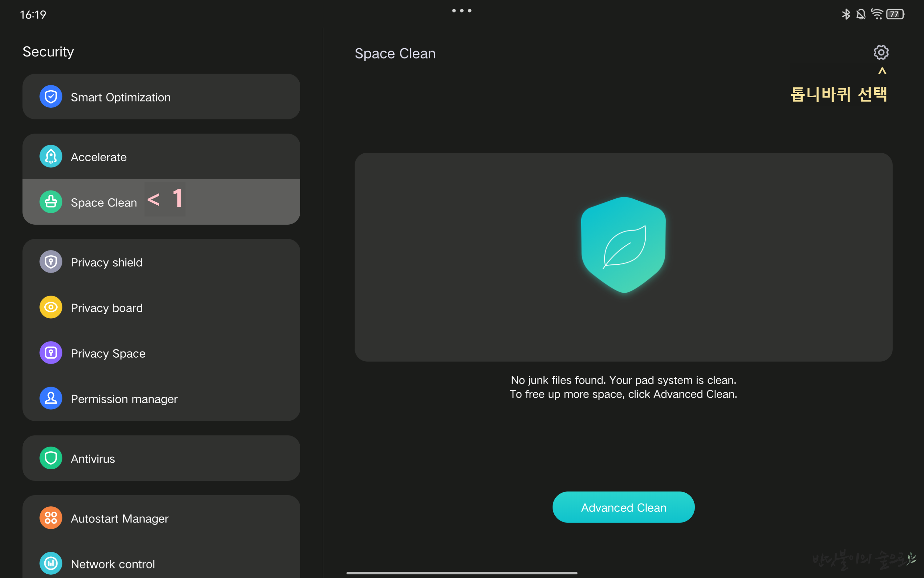924x578 pixels.
Task: Tap the three-dot menu at top
Action: [462, 11]
